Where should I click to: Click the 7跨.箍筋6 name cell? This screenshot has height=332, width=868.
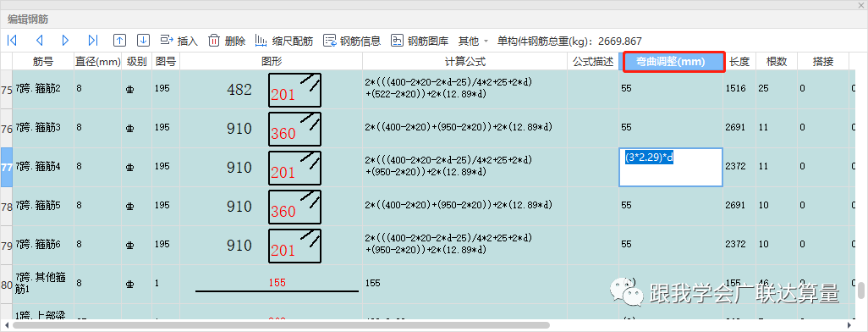click(43, 245)
